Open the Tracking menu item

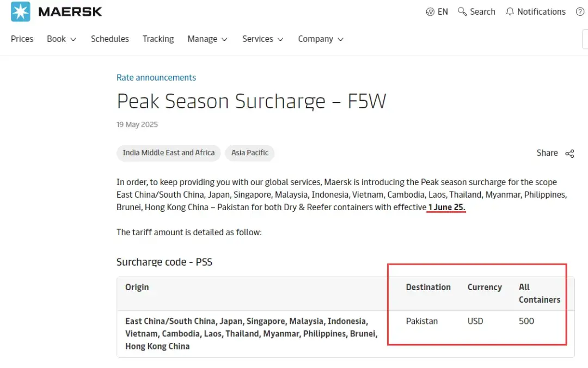(x=158, y=39)
